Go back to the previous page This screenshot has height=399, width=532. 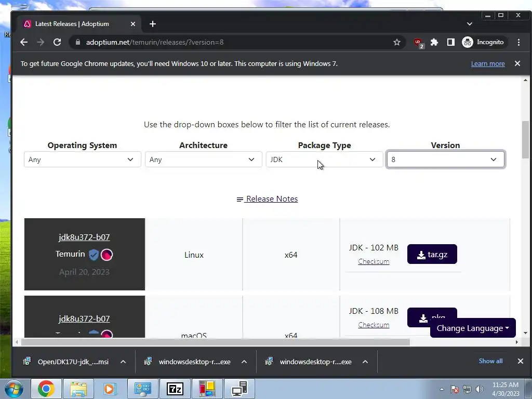(24, 42)
